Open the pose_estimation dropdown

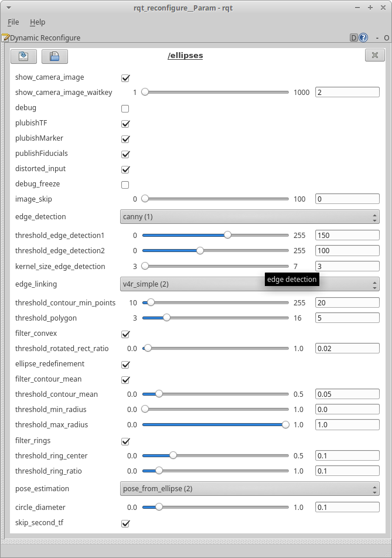(250, 489)
